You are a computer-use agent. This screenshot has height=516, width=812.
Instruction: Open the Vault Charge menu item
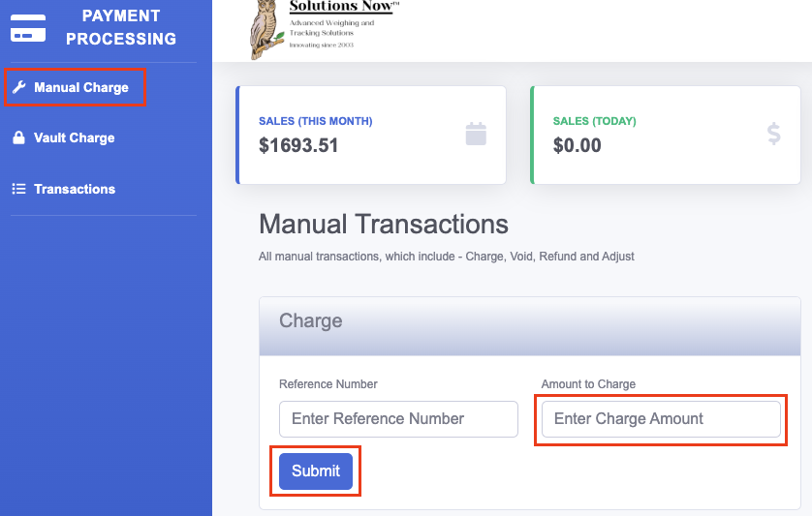tap(74, 137)
